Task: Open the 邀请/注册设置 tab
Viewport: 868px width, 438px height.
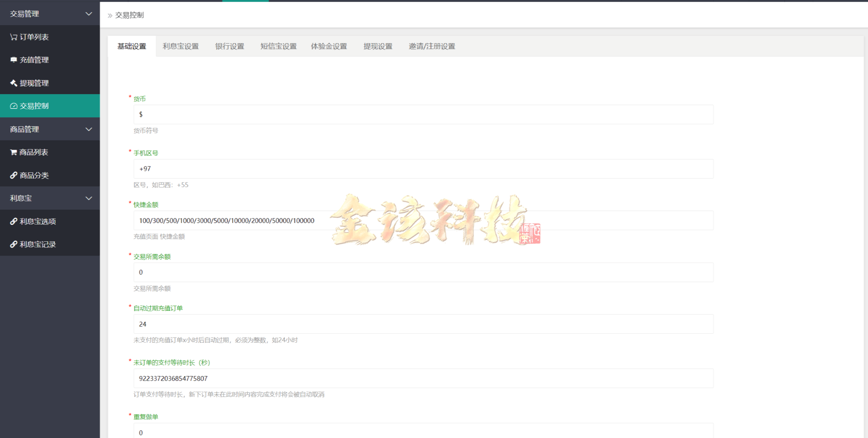Action: click(432, 46)
